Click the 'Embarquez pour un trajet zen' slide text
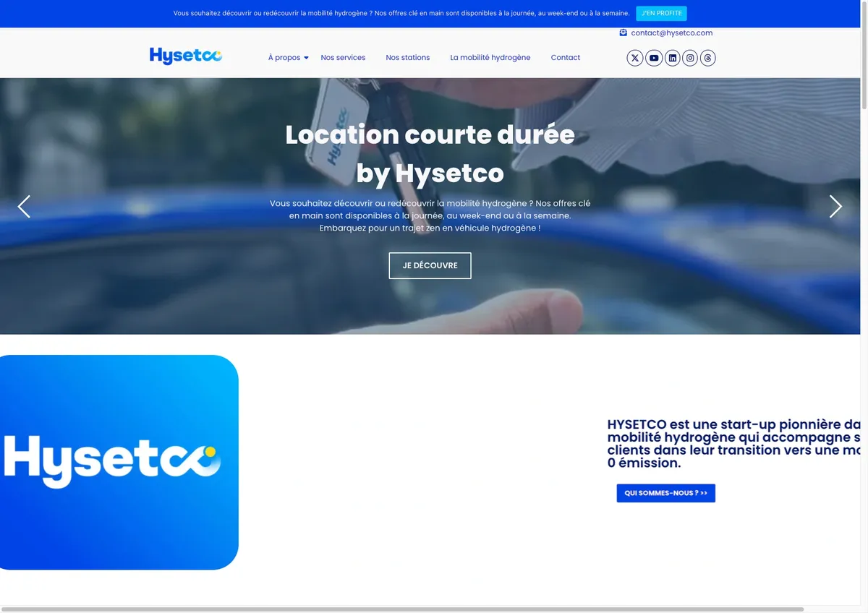 pyautogui.click(x=430, y=228)
